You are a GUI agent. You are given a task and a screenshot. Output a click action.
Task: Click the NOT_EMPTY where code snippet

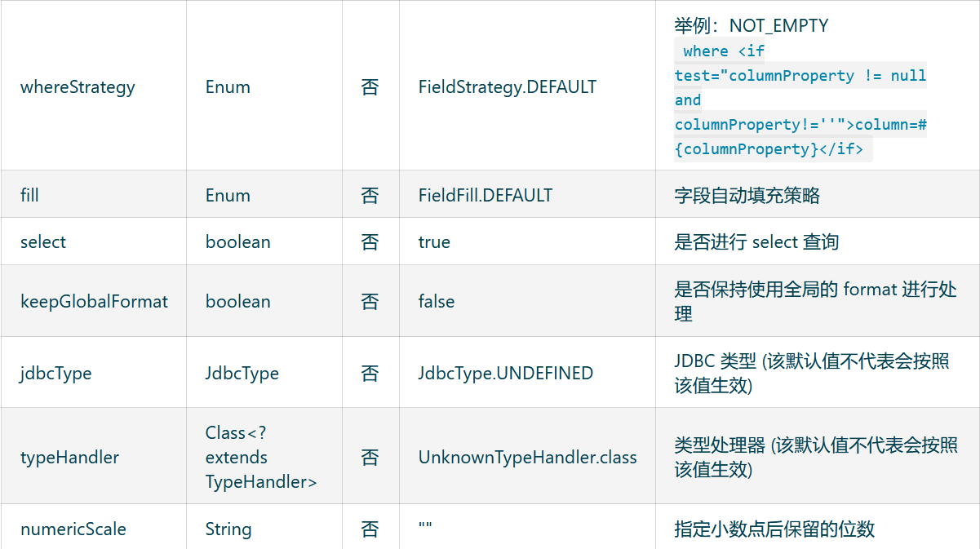pyautogui.click(x=800, y=100)
